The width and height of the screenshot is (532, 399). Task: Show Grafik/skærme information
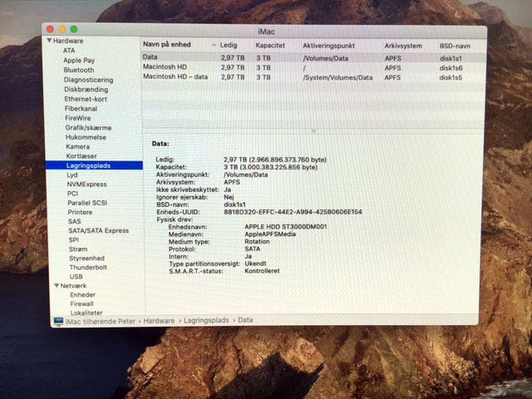(x=89, y=127)
